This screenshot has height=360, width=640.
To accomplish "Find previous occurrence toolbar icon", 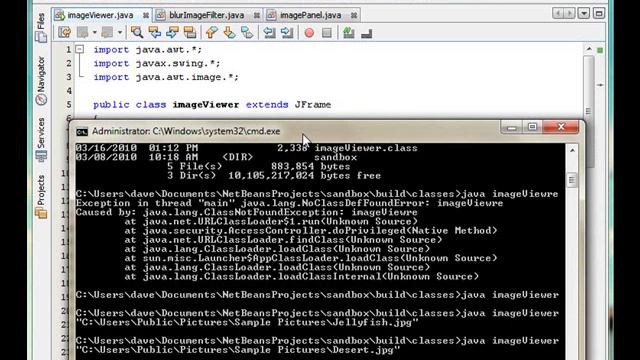I will click(x=155, y=32).
